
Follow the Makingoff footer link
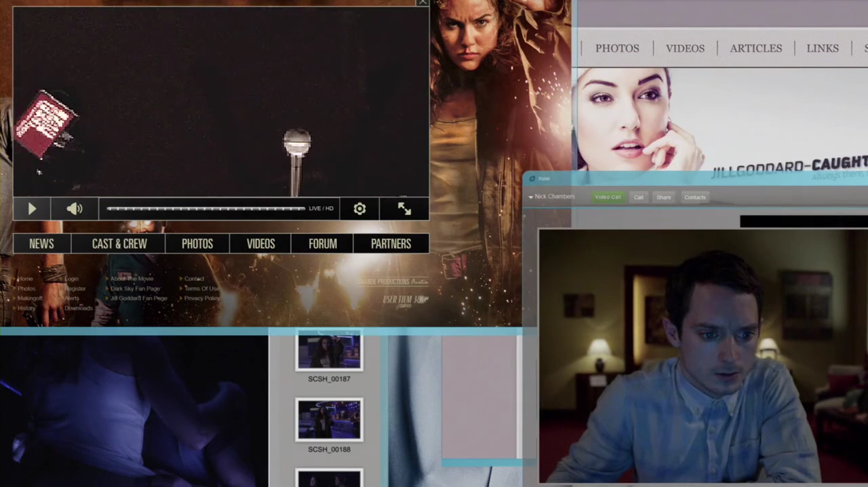click(30, 298)
